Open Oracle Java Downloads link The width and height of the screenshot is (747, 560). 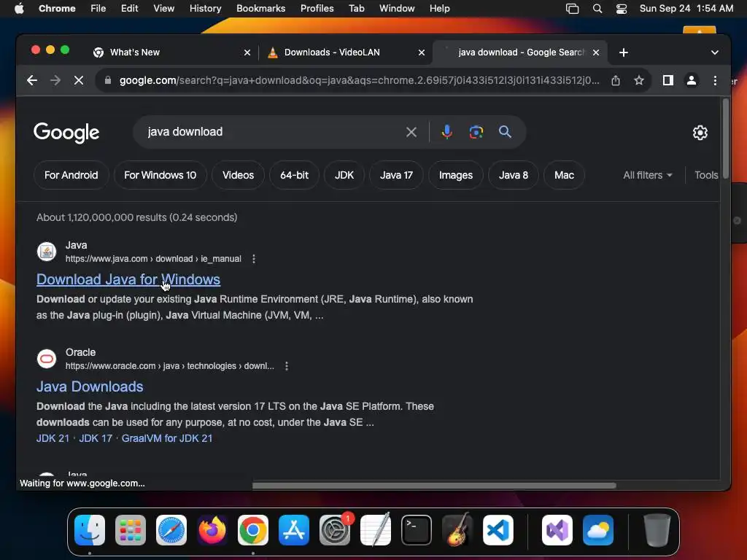(90, 386)
